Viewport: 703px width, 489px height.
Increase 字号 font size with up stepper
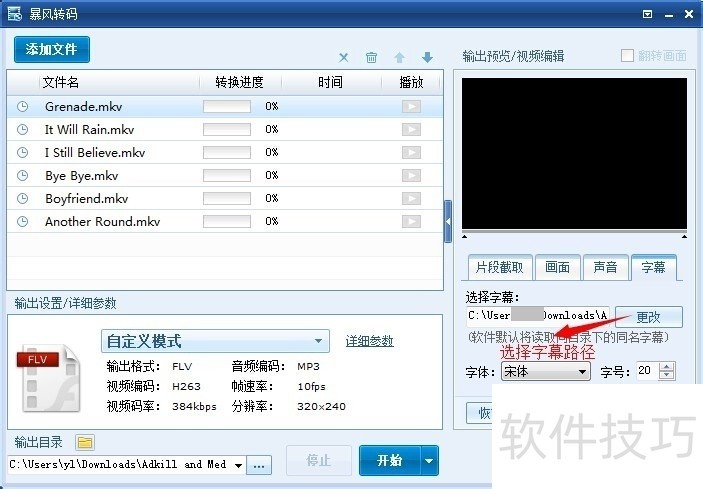(x=667, y=367)
